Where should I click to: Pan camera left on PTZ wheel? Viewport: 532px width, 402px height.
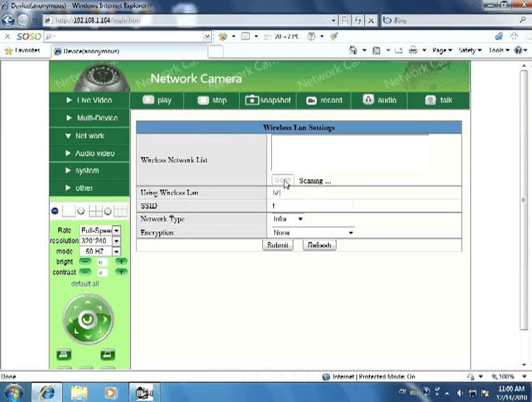[x=70, y=319]
